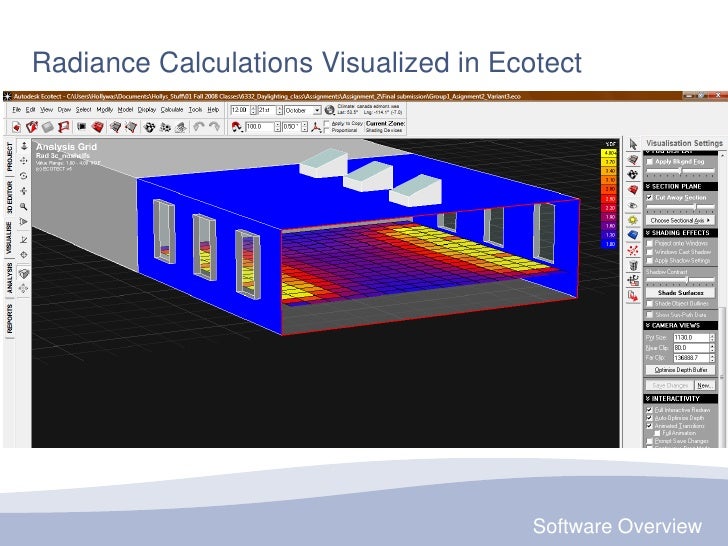Collapse the SECTION PLANE section
Screen dimensions: 728x546
(680, 186)
